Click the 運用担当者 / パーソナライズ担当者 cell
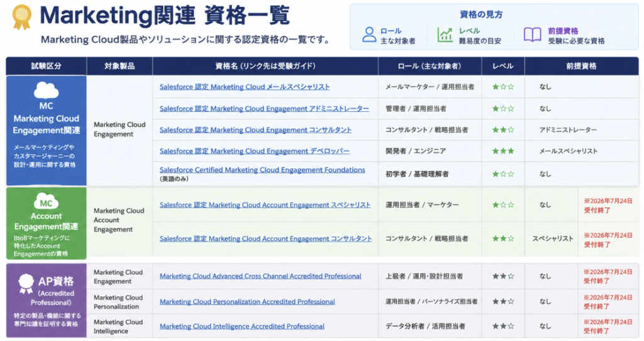644x341 pixels. pyautogui.click(x=431, y=301)
